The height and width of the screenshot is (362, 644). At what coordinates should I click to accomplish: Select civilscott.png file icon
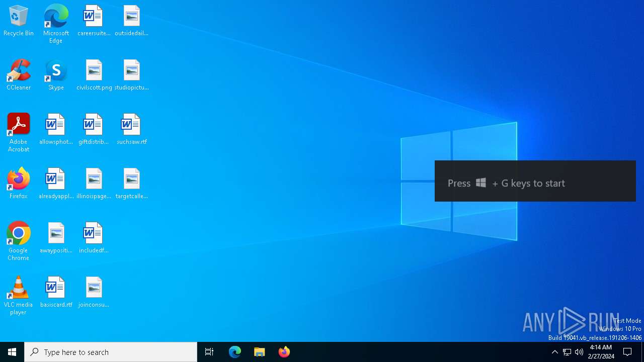(x=94, y=75)
